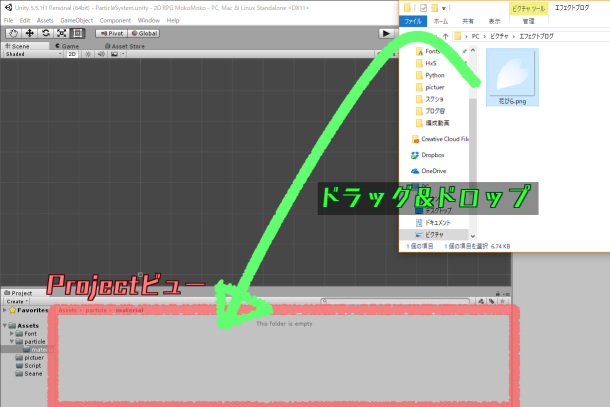Start Play mode with the play button

tap(386, 33)
